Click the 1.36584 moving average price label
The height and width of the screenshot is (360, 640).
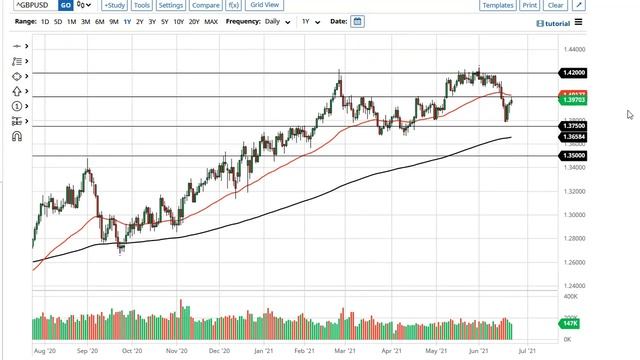[x=573, y=137]
